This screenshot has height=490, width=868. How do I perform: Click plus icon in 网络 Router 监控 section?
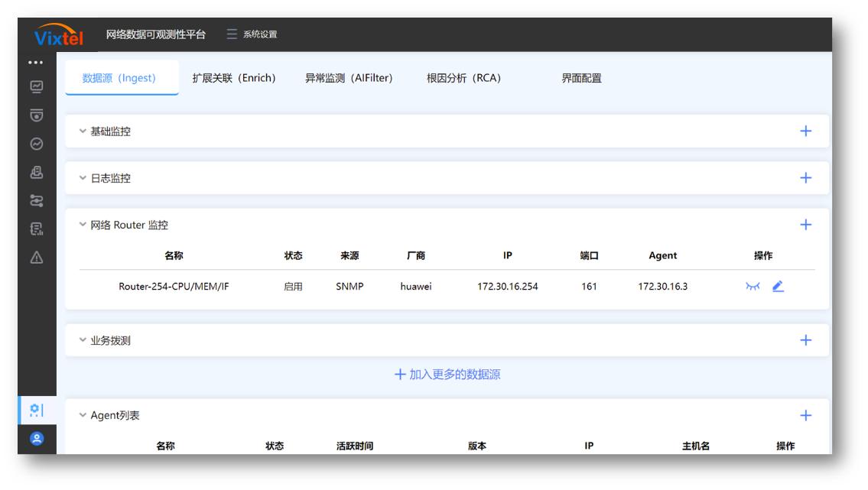[805, 225]
